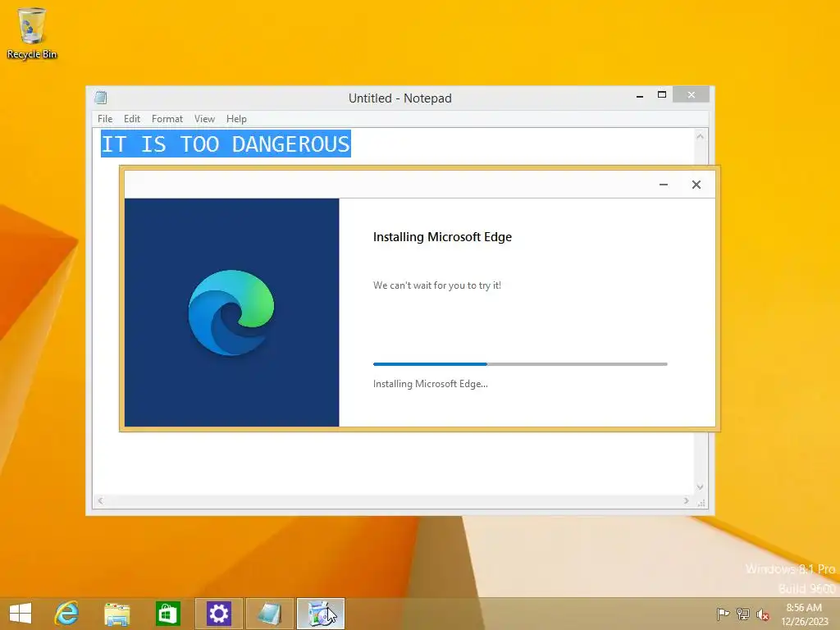840x630 pixels.
Task: Open the View menu in Notepad
Action: tap(204, 119)
